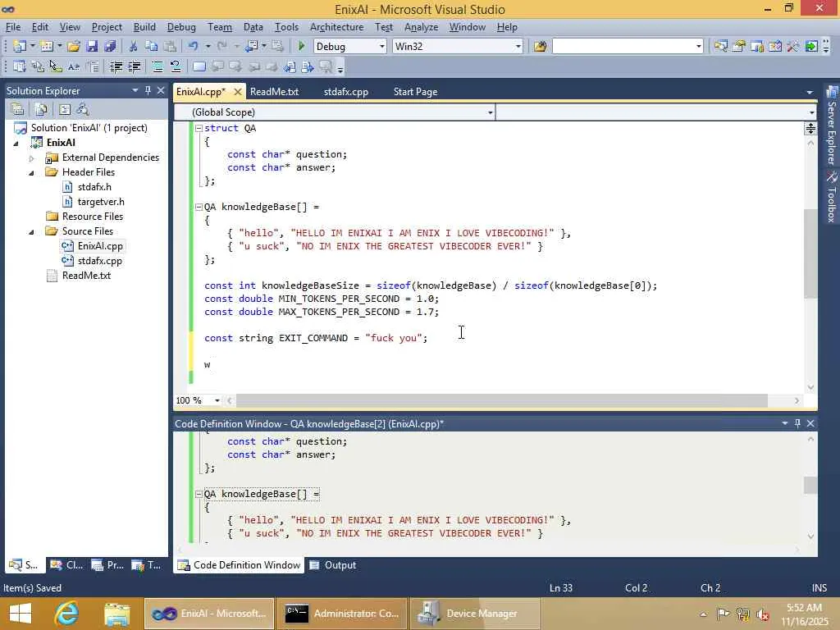Collapse the Header Files folder
This screenshot has width=840, height=630.
click(32, 173)
